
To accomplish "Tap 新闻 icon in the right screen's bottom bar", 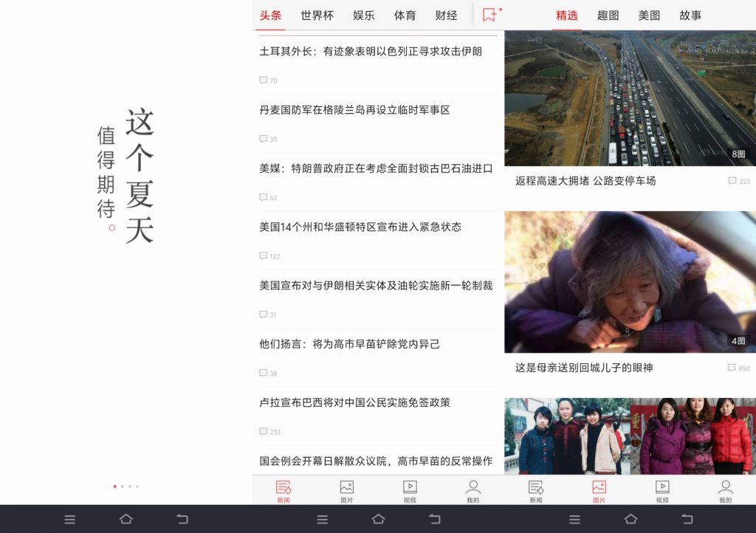I will 535,491.
